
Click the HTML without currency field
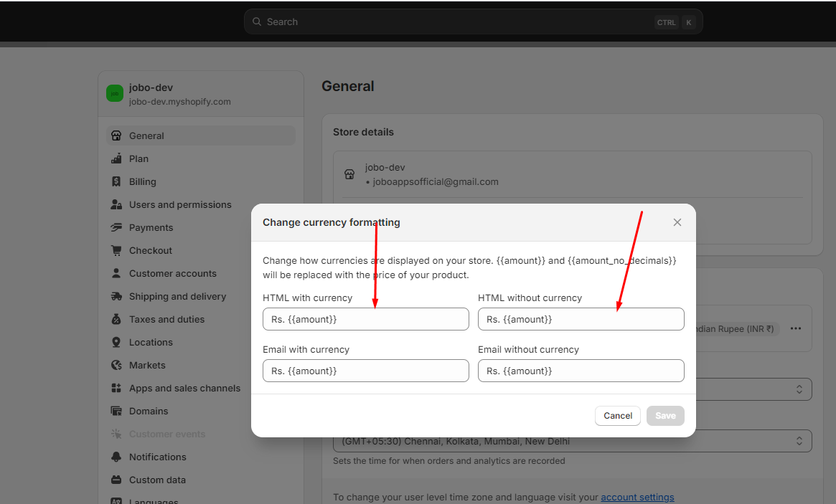coord(581,319)
